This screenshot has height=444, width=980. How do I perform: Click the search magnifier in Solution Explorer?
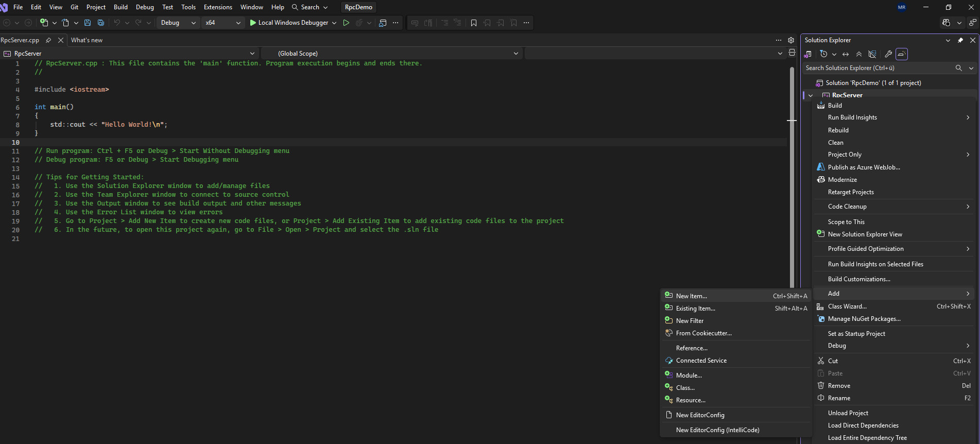pos(958,68)
